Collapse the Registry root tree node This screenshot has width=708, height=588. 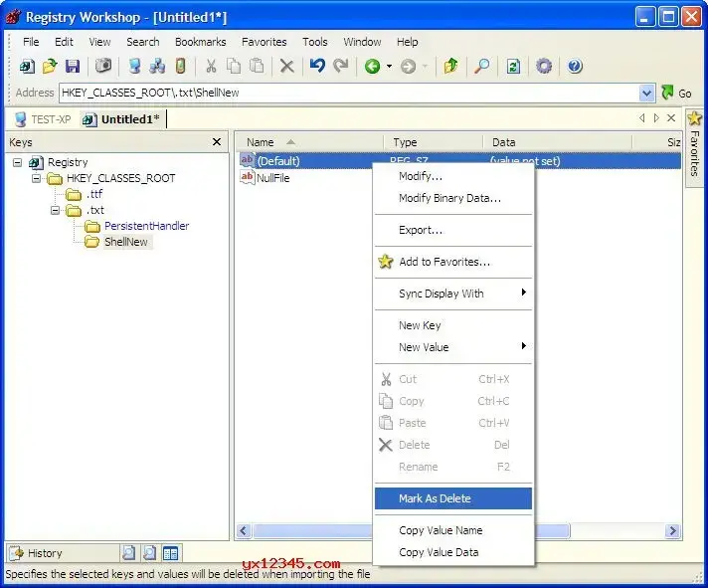tap(17, 162)
